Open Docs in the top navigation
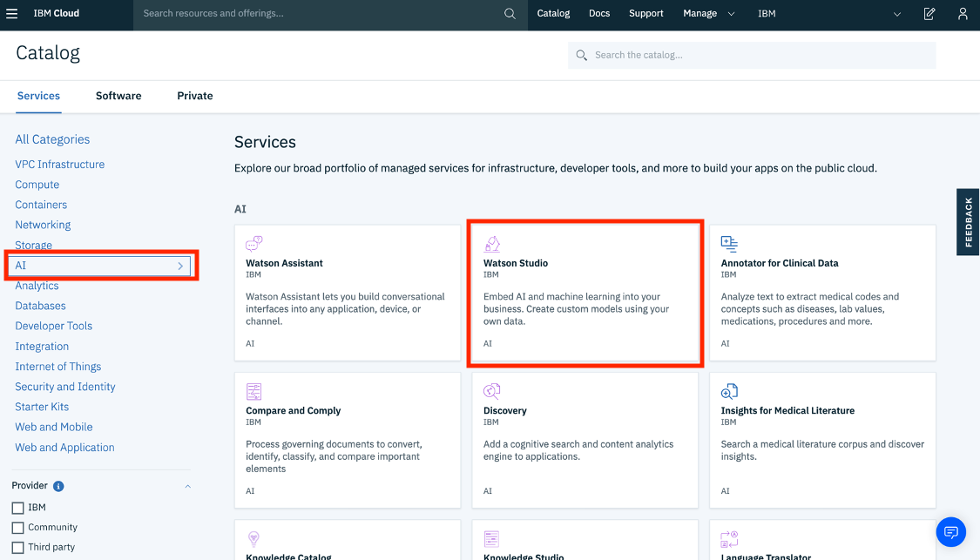The image size is (980, 560). tap(598, 13)
